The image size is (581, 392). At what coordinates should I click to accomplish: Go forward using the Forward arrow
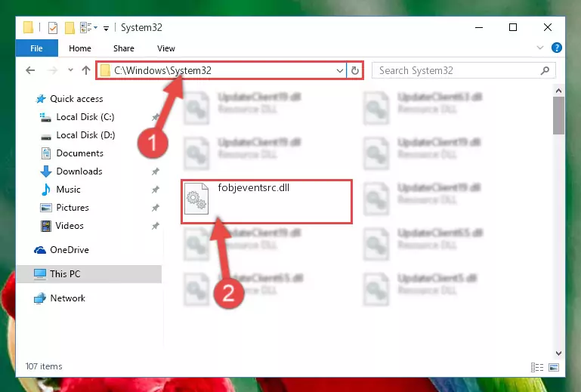click(x=53, y=70)
